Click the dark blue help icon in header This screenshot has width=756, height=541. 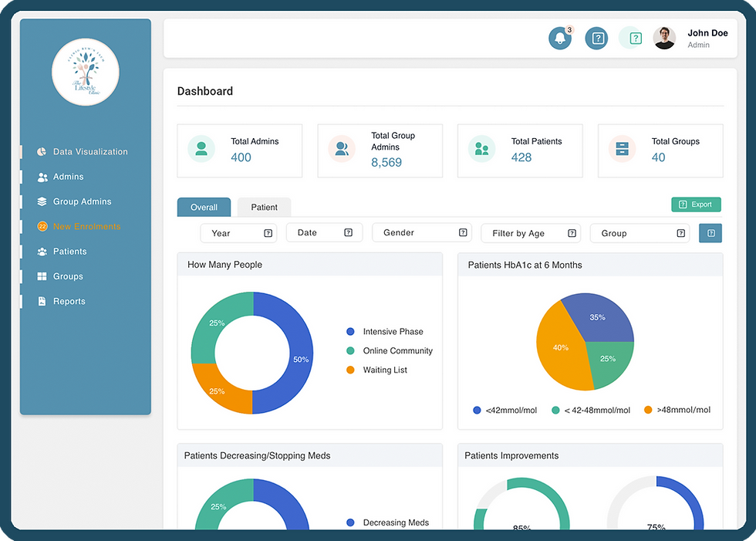click(x=596, y=38)
